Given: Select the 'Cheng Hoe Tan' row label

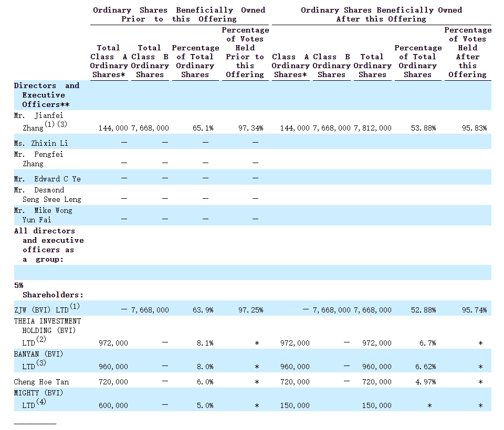Looking at the screenshot, I should pos(41,382).
